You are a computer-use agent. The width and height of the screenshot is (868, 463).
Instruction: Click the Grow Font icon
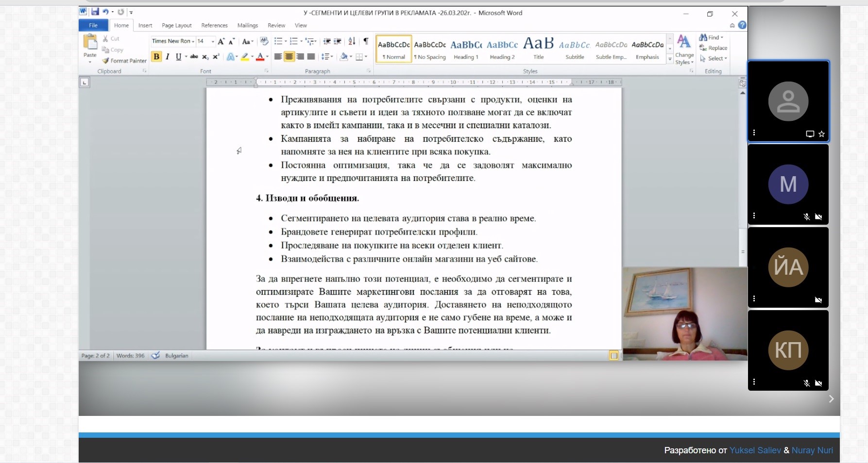221,41
